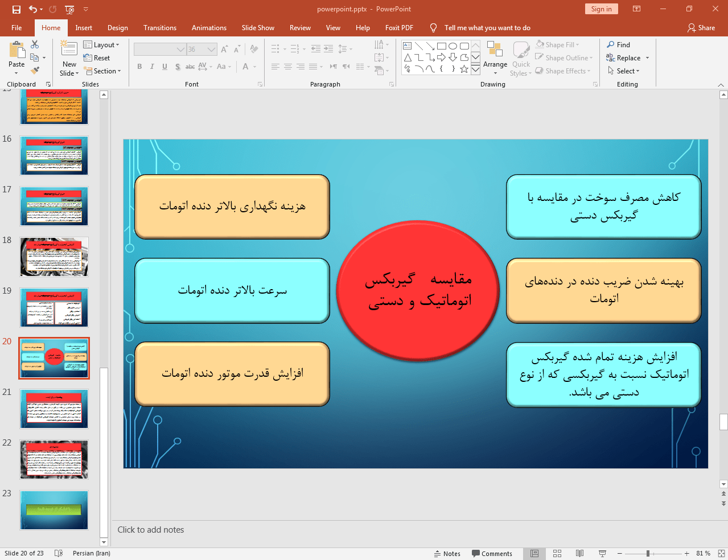Select slide 18 thumbnail

[x=54, y=257]
